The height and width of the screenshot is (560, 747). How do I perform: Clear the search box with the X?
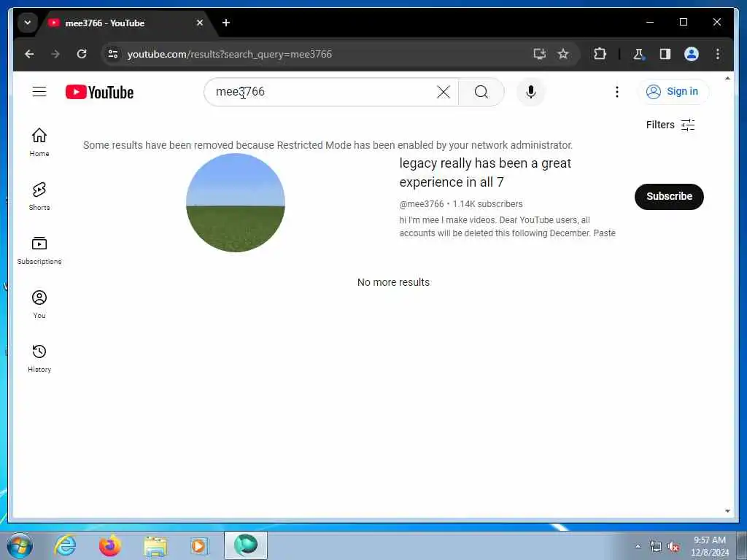coord(444,92)
